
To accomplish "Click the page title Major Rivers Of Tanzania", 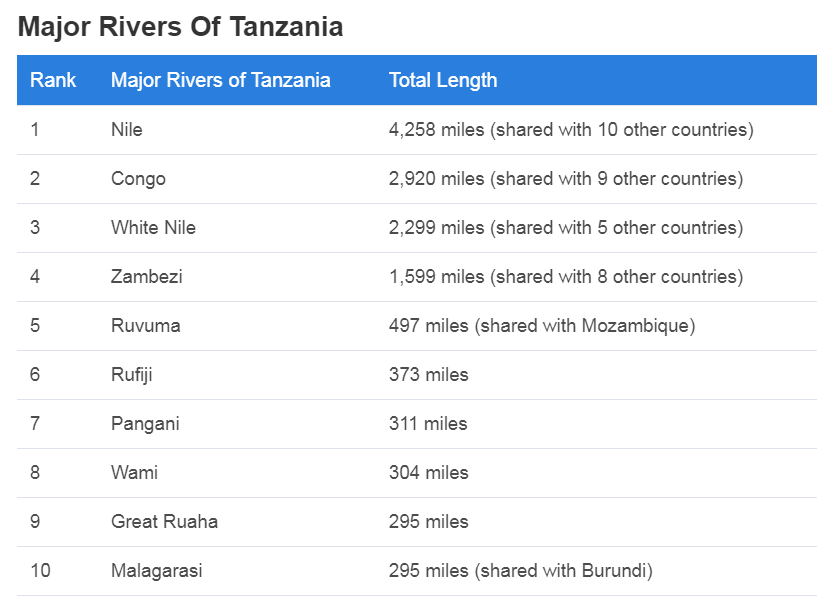I will [x=181, y=26].
